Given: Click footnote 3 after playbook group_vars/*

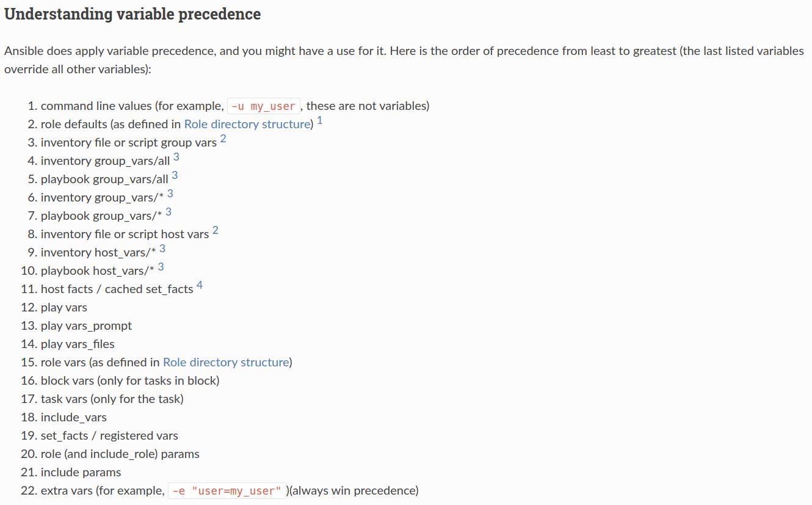Looking at the screenshot, I should [x=169, y=213].
